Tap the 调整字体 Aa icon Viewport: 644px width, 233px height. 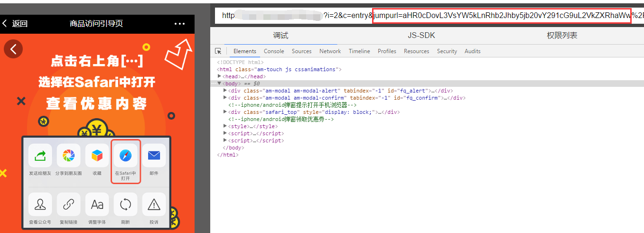coord(97,205)
